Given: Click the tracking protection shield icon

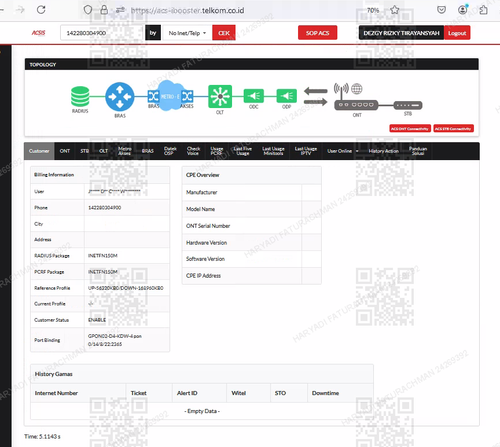Looking at the screenshot, I should [88, 10].
